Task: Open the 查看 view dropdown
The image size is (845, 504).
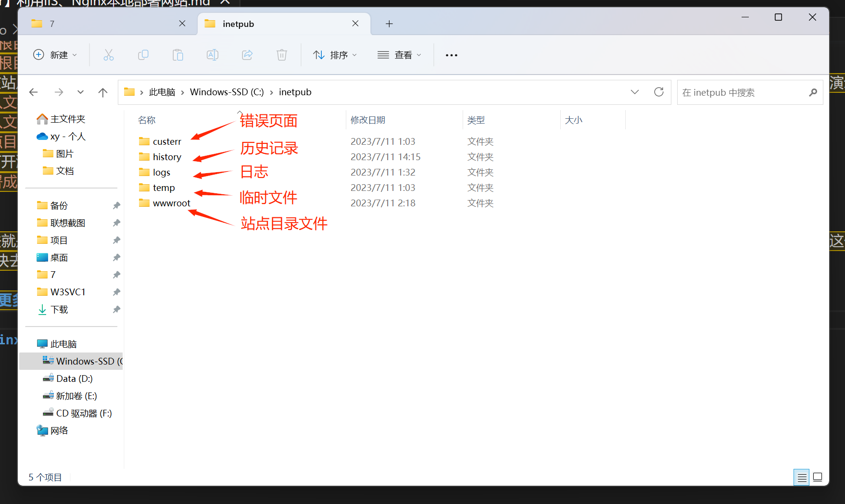Action: click(x=399, y=55)
